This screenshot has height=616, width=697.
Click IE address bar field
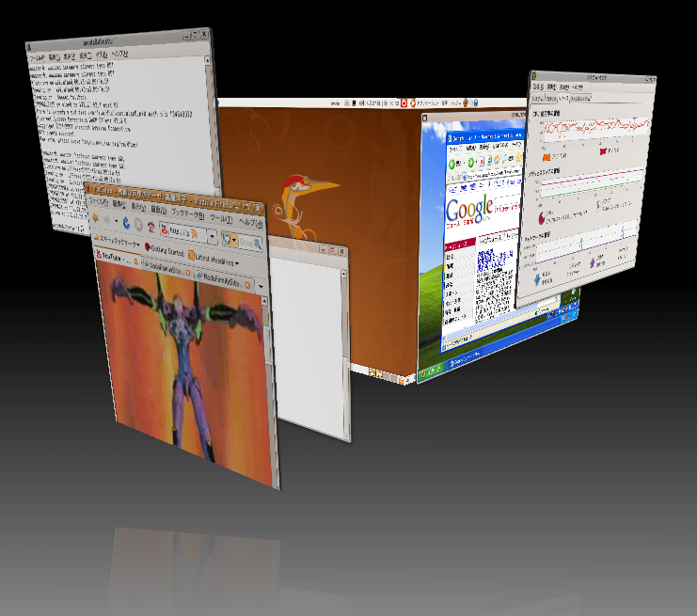point(491,172)
